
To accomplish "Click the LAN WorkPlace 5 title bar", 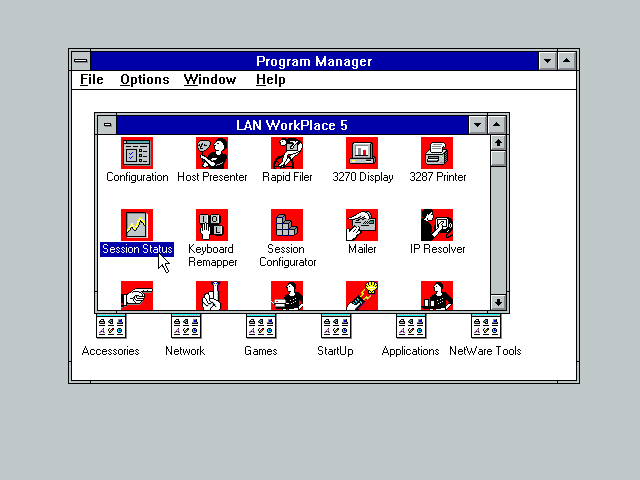I will [x=292, y=125].
